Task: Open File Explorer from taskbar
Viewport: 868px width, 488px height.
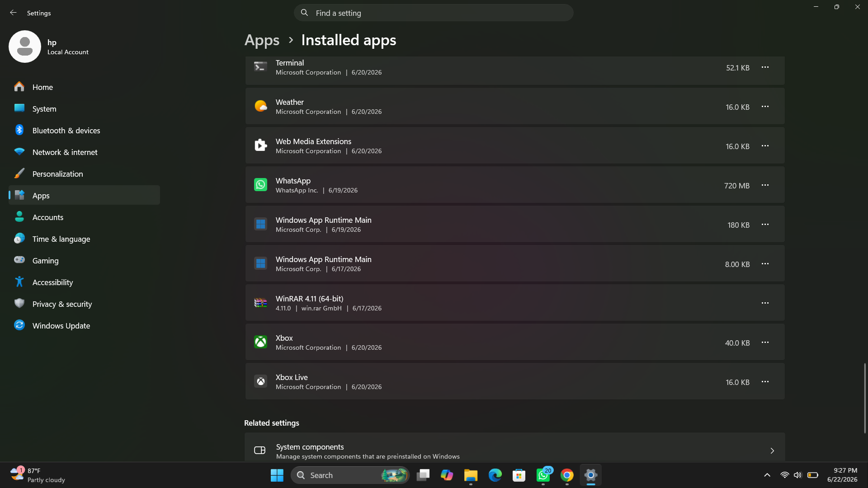Action: click(471, 475)
